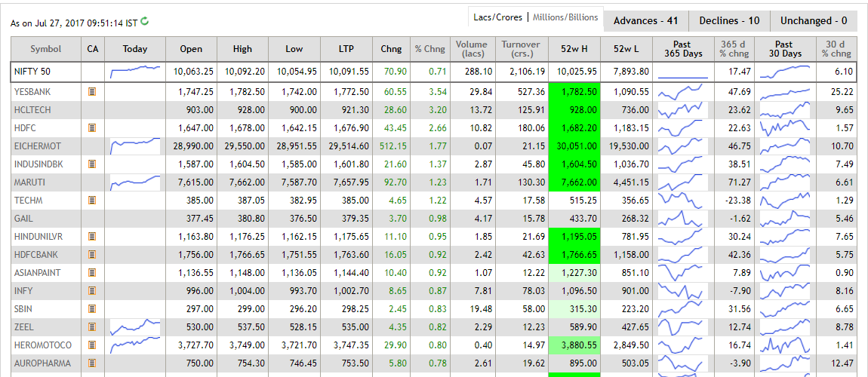Sort table by Turnover (crs.) column
This screenshot has width=868, height=377.
click(521, 49)
